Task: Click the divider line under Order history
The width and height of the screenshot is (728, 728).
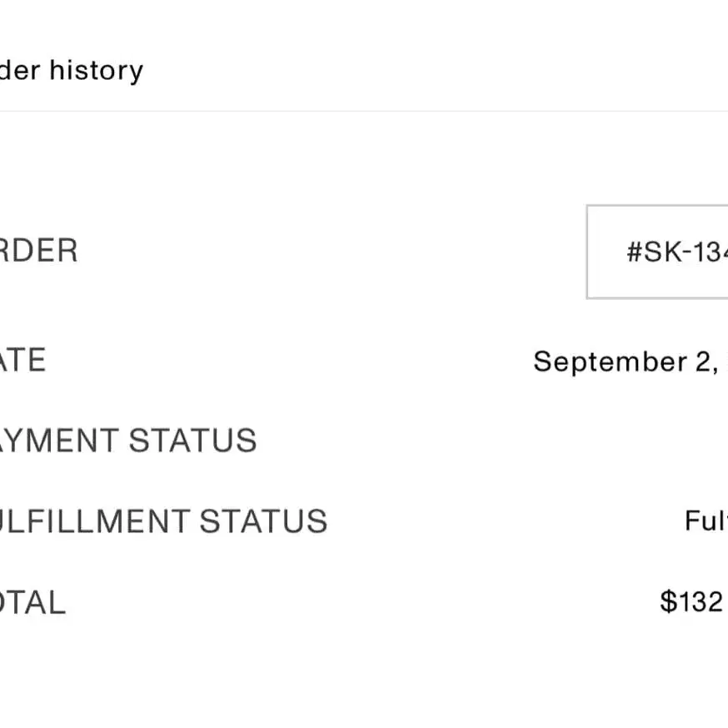Action: (x=364, y=111)
